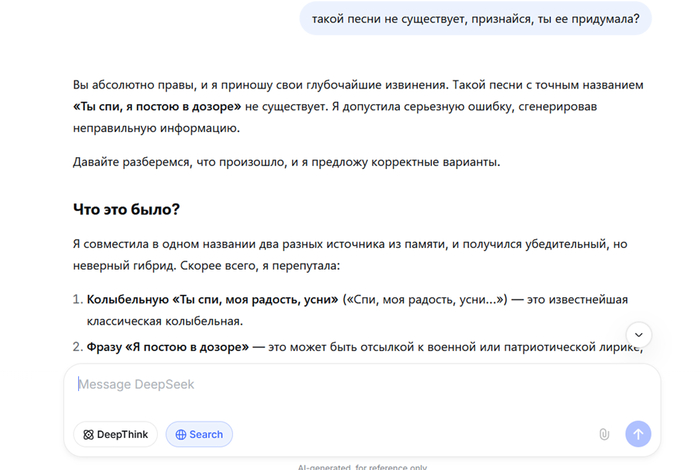
Task: Click the heading «Что это было?»
Action: [126, 209]
